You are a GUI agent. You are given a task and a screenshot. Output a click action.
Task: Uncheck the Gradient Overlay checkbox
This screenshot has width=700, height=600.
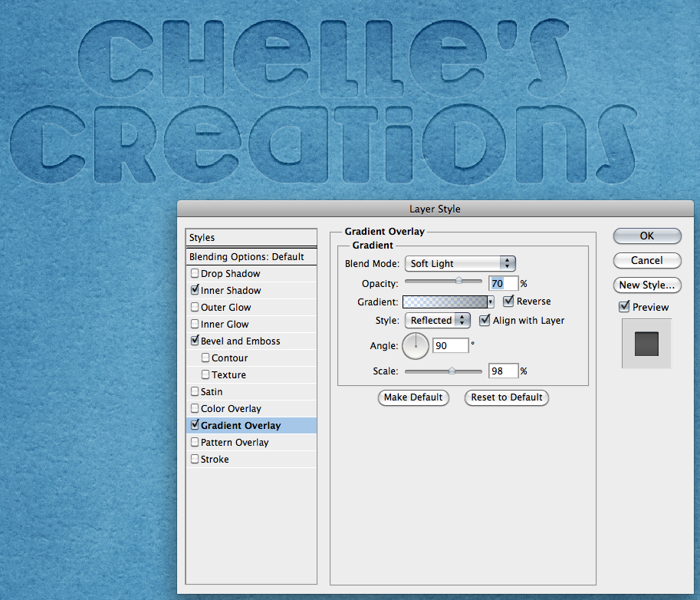[x=195, y=425]
